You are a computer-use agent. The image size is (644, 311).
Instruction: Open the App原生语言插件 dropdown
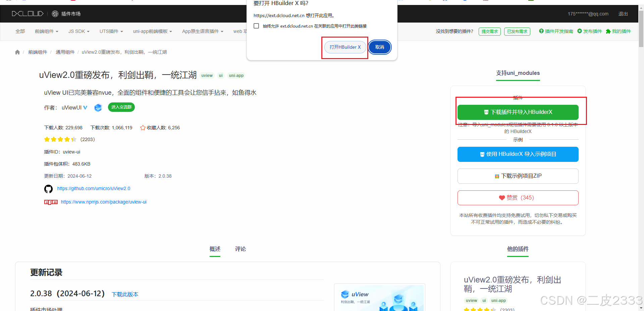click(x=203, y=31)
